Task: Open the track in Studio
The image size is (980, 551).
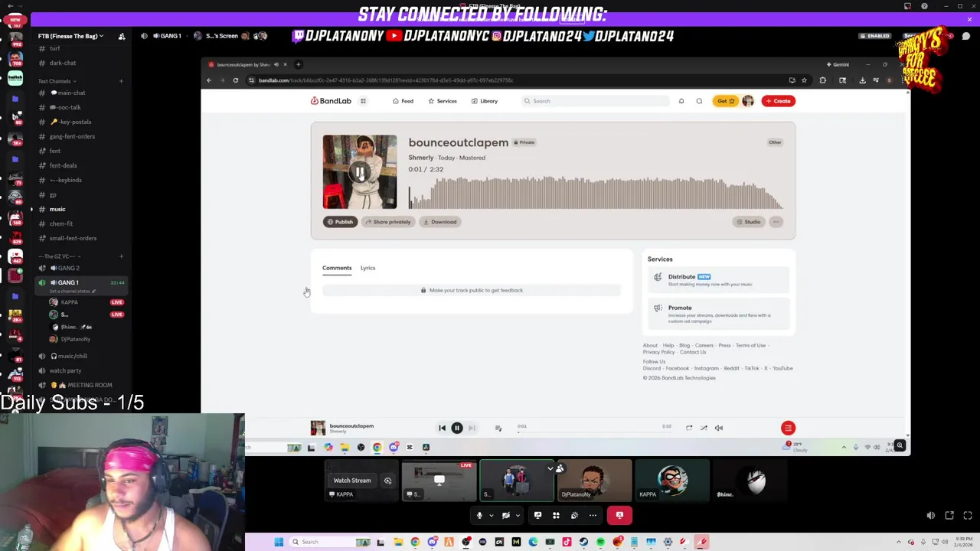Action: click(x=748, y=222)
